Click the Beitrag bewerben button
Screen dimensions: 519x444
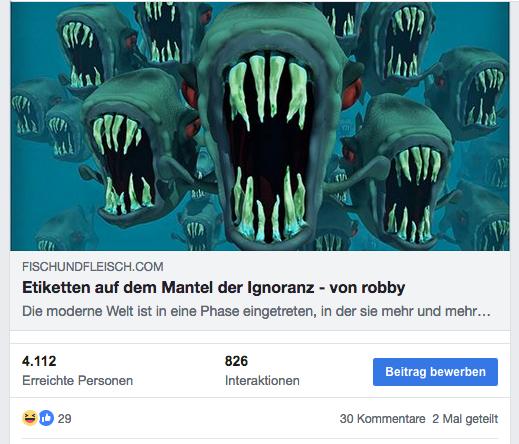coord(435,372)
